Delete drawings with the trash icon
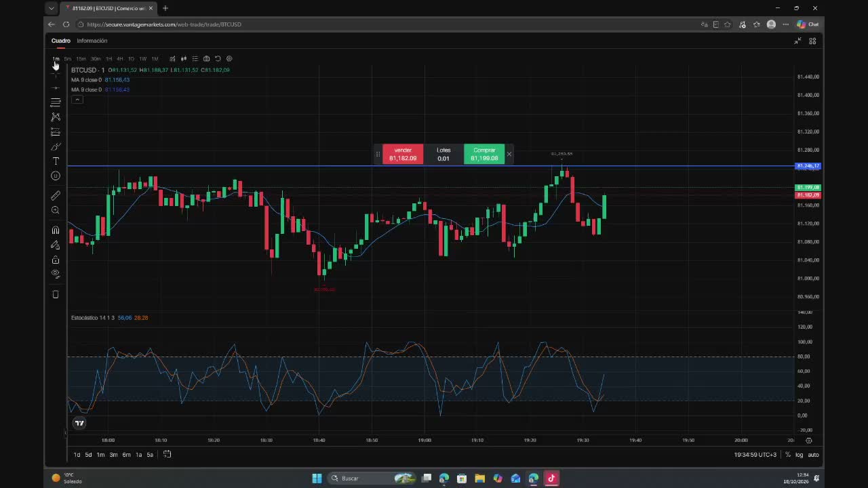 tap(56, 294)
